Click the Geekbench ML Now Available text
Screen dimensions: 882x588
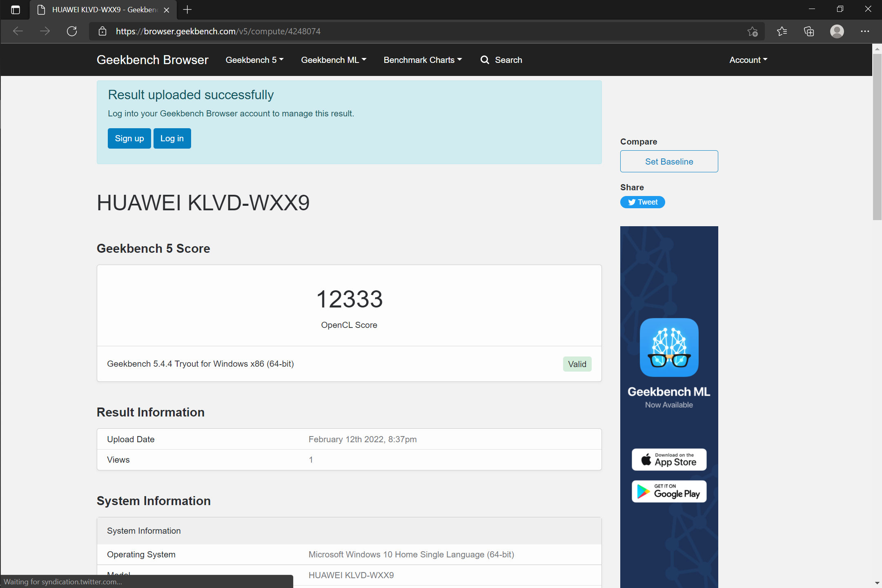[x=669, y=397]
